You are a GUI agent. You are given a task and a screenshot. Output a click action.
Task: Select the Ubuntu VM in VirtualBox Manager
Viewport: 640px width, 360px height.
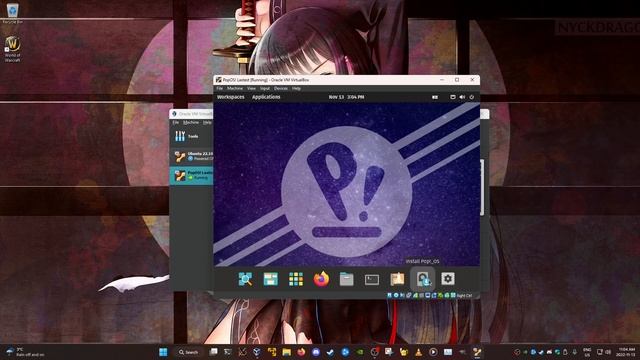(191, 156)
